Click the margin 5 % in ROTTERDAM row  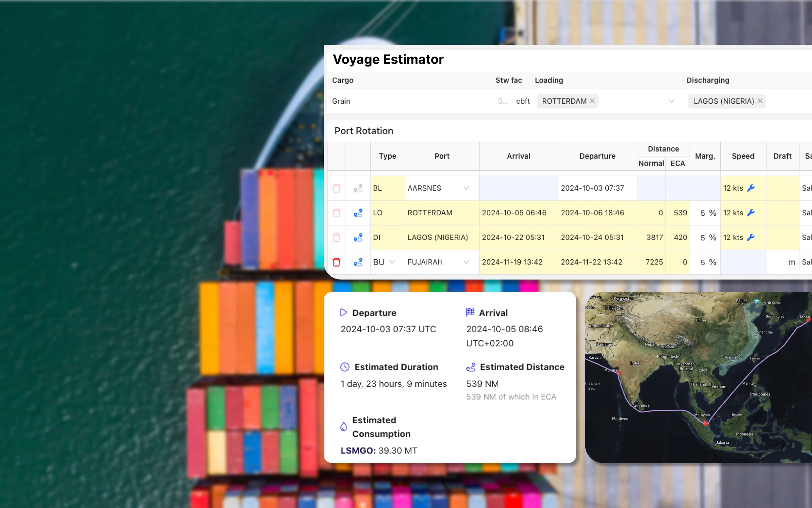click(705, 213)
